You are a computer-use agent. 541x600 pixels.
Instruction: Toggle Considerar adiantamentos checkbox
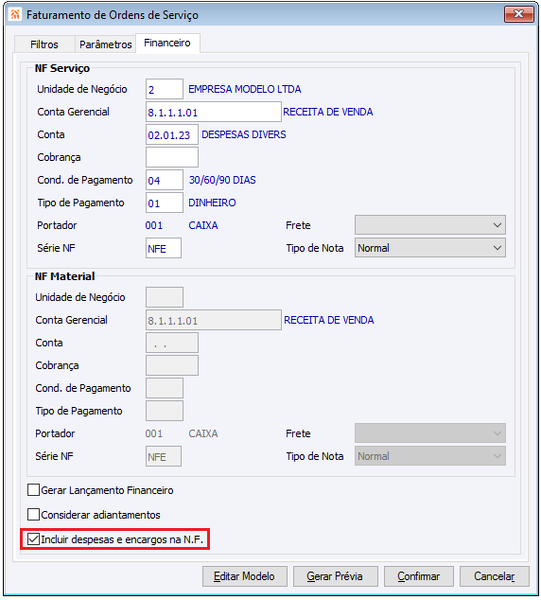[x=34, y=514]
